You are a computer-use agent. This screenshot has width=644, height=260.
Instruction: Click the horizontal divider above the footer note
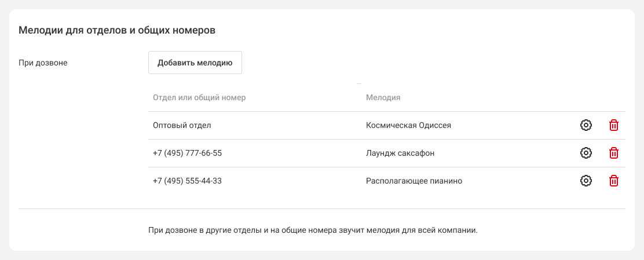click(x=322, y=208)
